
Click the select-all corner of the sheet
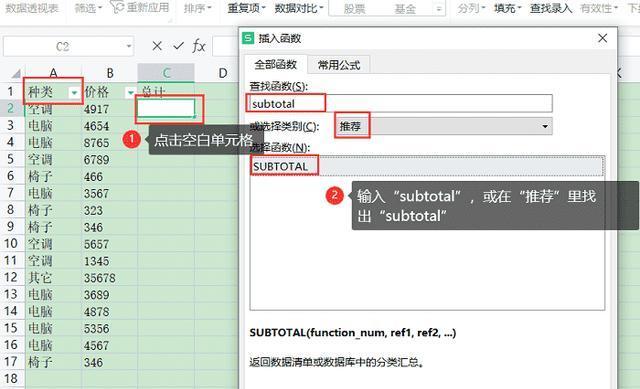pyautogui.click(x=16, y=73)
